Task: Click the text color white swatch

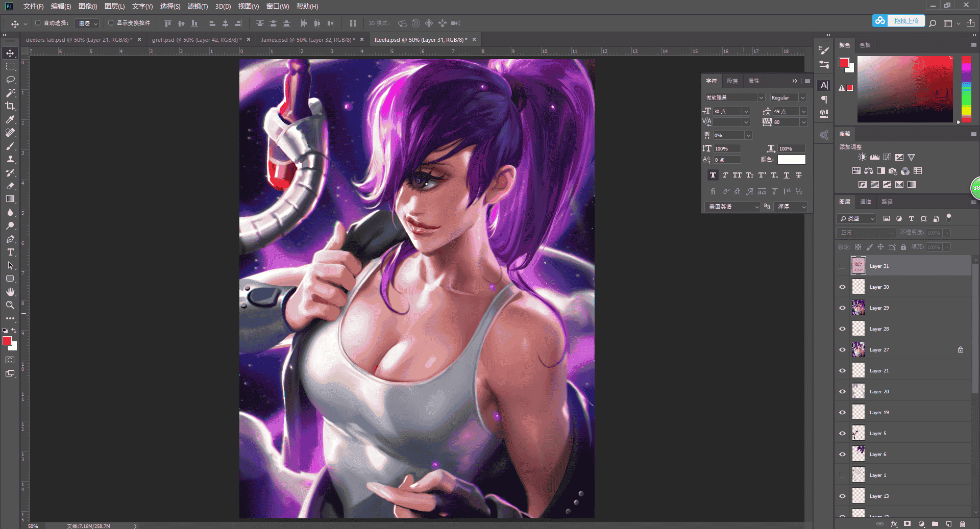Action: click(x=791, y=160)
